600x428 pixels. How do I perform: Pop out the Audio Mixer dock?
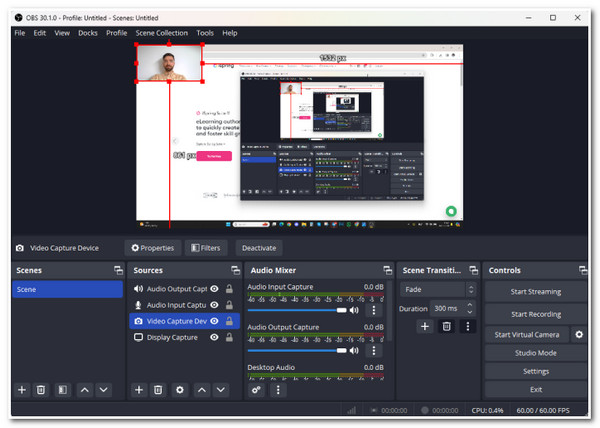pyautogui.click(x=388, y=270)
